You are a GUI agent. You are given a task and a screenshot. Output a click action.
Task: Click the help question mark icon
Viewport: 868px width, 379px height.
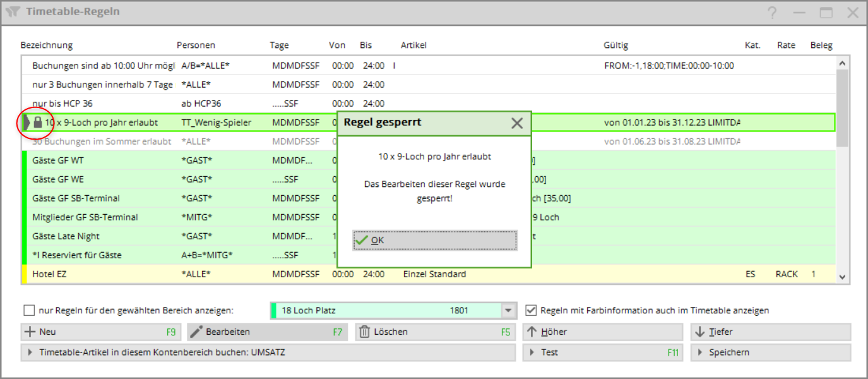point(772,12)
